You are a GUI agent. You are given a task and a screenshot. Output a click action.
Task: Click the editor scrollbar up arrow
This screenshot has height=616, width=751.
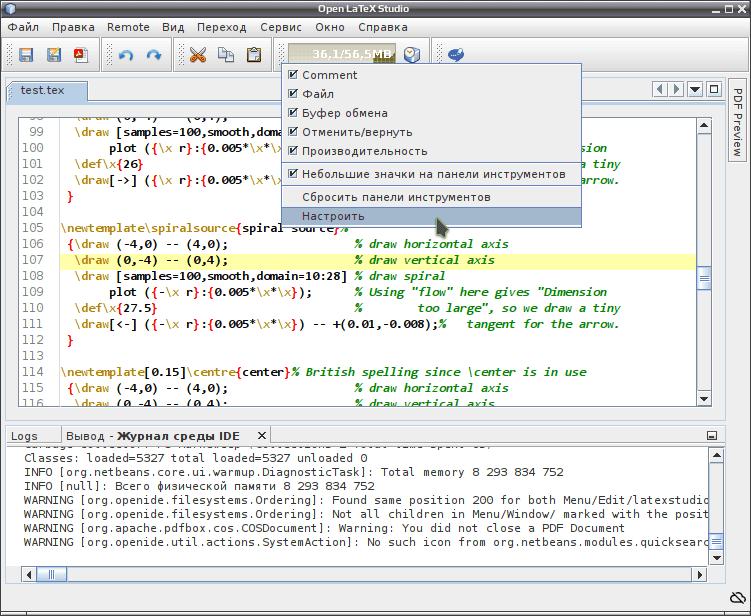(x=704, y=126)
